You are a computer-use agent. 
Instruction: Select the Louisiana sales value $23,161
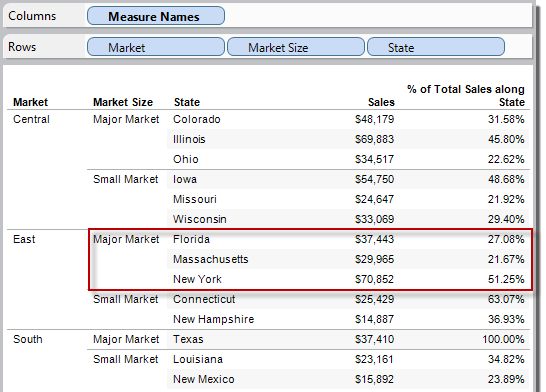point(374,359)
